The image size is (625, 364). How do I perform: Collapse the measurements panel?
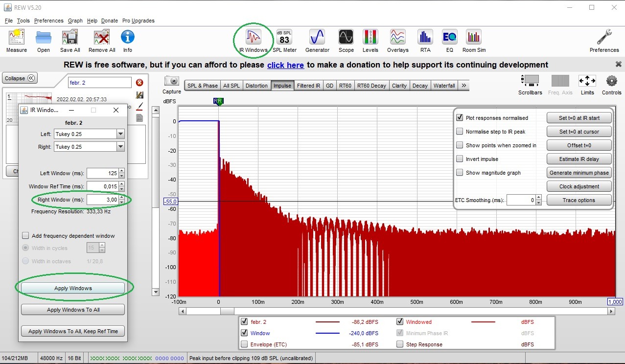tap(20, 78)
